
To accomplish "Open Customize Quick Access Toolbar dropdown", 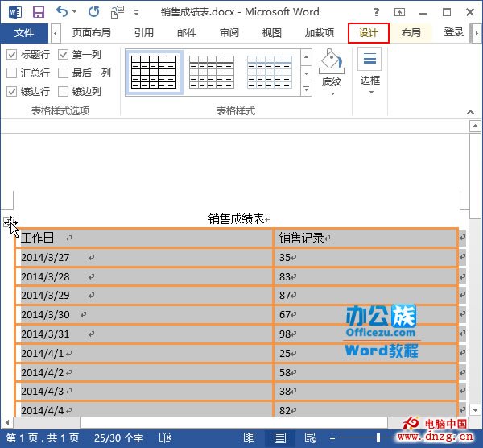I will tap(136, 13).
